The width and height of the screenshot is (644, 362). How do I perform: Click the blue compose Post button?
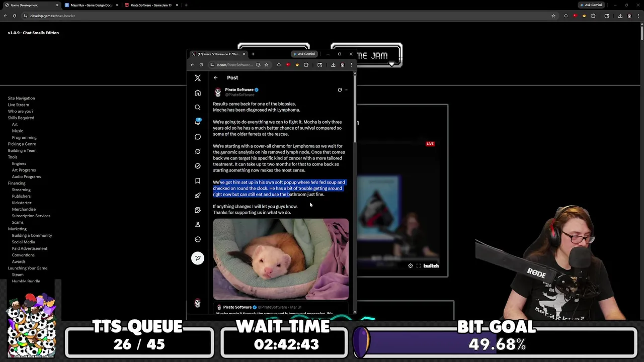coord(198,258)
